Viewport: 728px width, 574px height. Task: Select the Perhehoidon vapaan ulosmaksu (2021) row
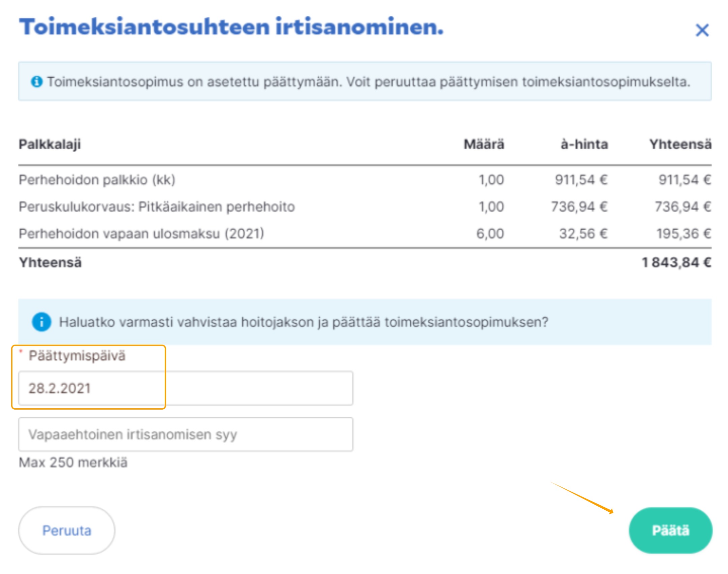141,233
